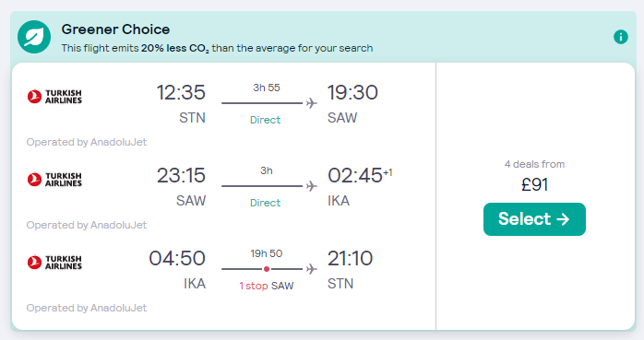Click the red stopover dot on the 19h 50 leg

point(267,269)
